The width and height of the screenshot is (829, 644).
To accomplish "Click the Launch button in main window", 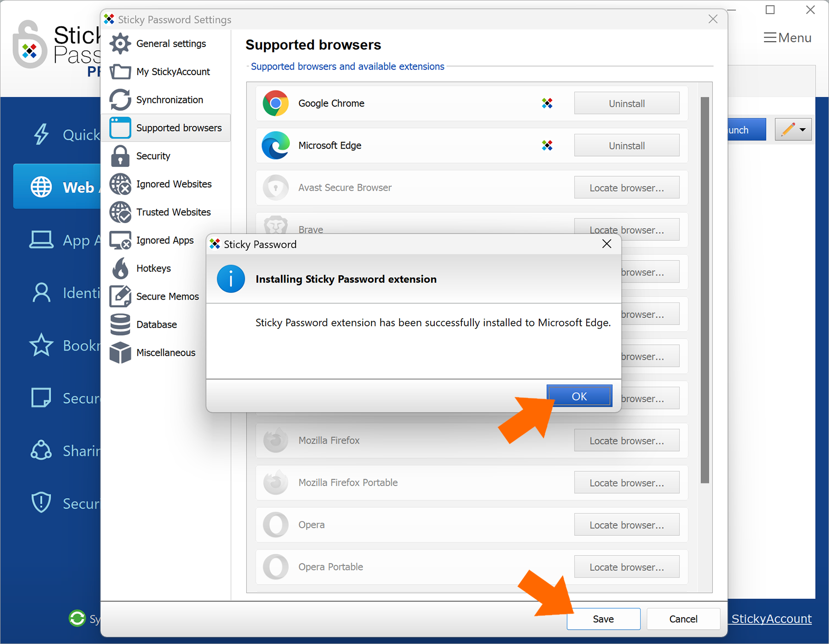I will (747, 130).
